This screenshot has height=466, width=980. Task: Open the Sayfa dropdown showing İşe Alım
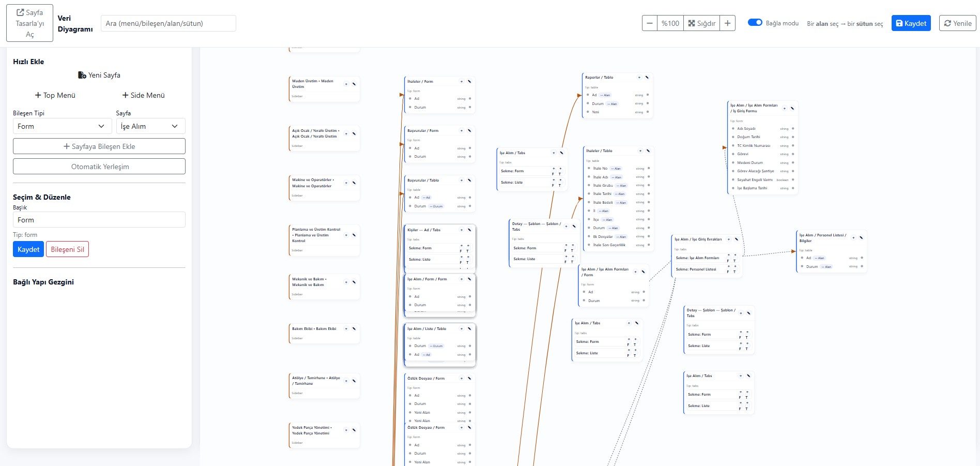150,126
